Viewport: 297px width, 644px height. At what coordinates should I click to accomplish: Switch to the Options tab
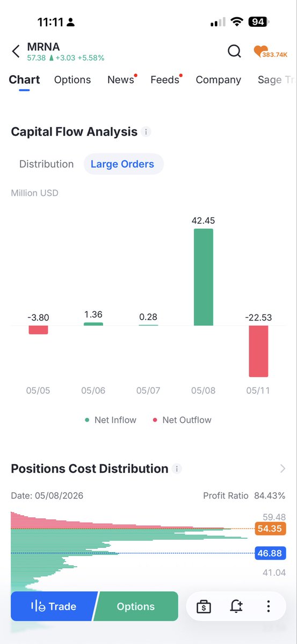coord(73,80)
